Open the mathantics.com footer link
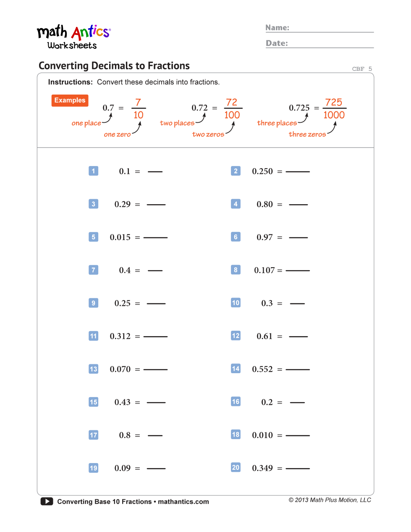Screen dimensions: 411x532 point(183,502)
